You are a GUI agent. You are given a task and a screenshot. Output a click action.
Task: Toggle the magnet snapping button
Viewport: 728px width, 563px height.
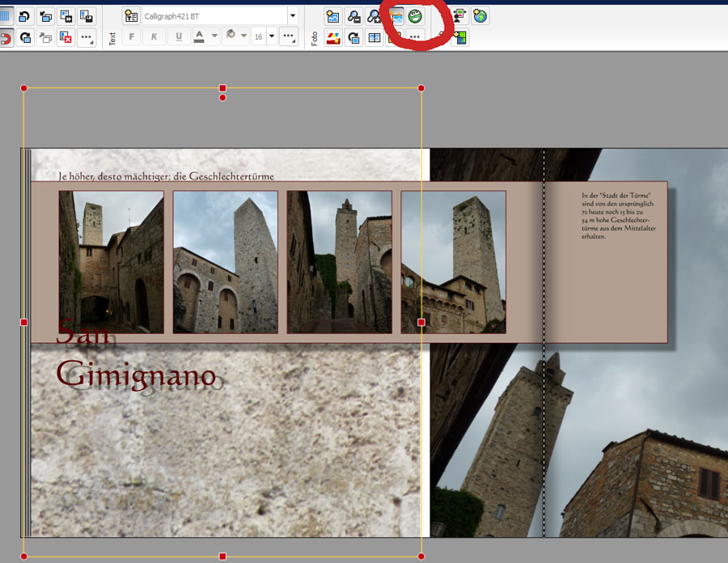point(5,37)
